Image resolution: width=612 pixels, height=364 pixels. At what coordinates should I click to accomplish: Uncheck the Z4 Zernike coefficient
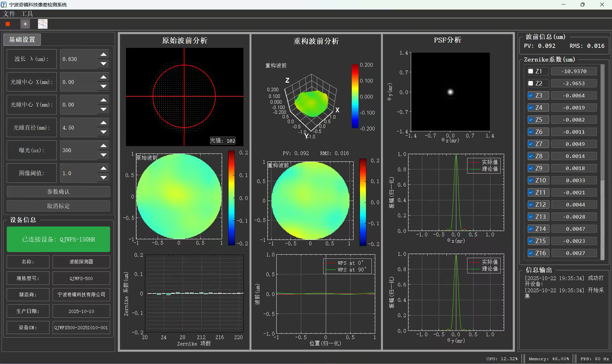coord(531,108)
